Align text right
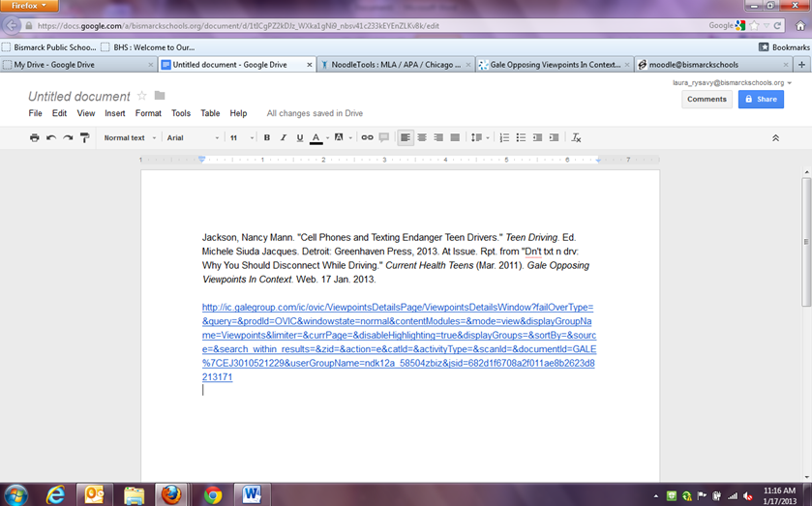The image size is (812, 506). click(438, 137)
